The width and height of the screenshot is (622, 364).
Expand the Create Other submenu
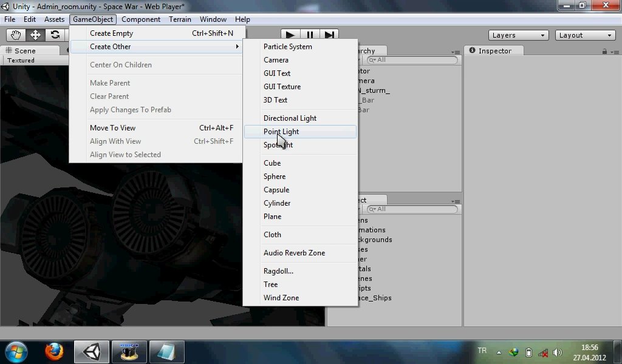(157, 47)
